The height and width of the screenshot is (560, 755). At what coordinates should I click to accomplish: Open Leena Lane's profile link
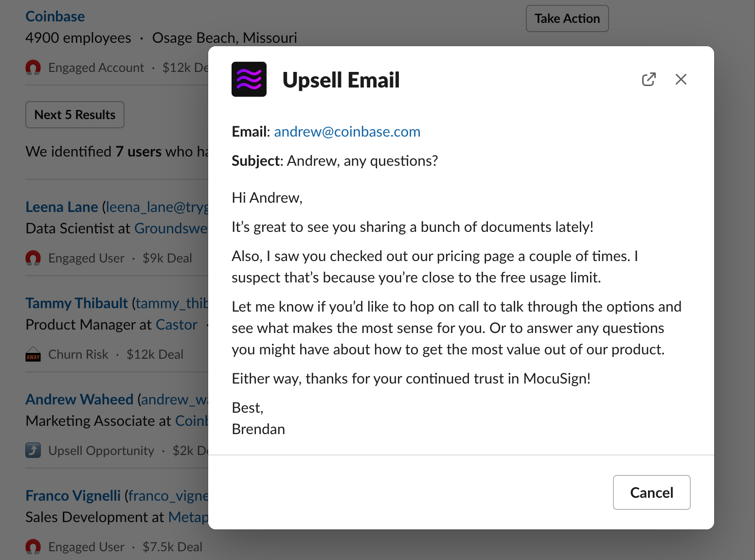click(x=62, y=207)
